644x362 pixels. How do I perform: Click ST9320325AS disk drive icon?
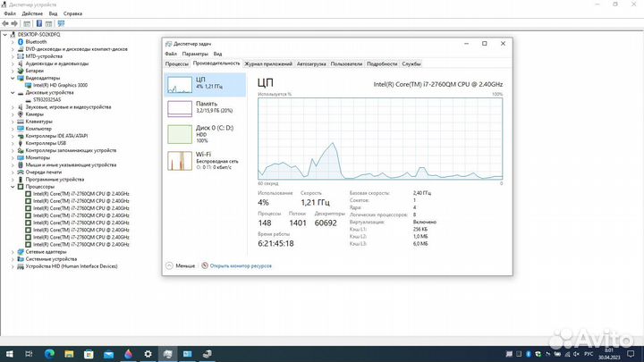coord(28,100)
